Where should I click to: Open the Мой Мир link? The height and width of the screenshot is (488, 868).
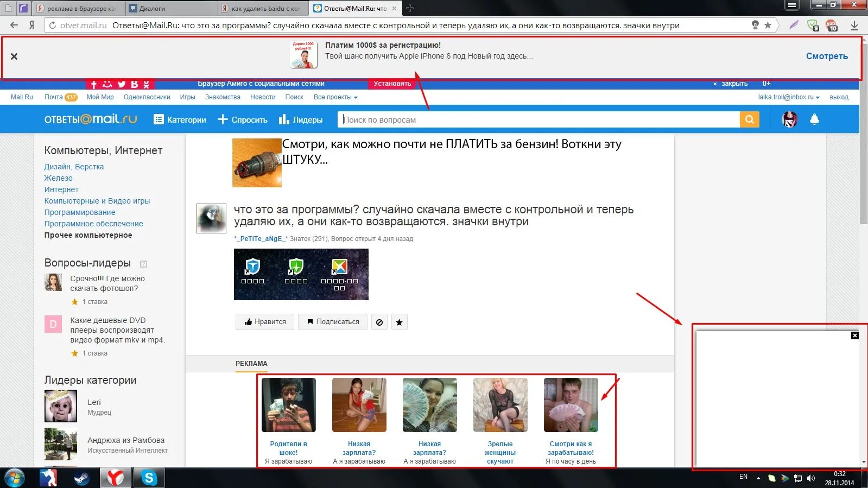(100, 97)
